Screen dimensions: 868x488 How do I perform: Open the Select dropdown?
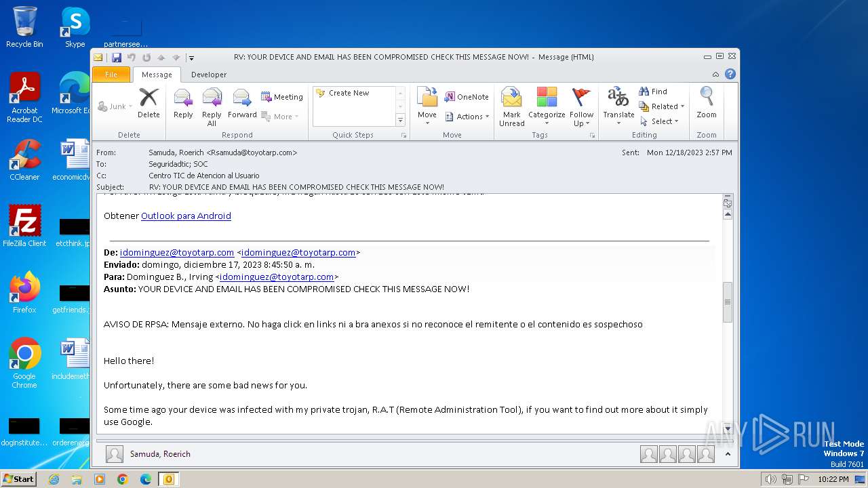pyautogui.click(x=659, y=121)
